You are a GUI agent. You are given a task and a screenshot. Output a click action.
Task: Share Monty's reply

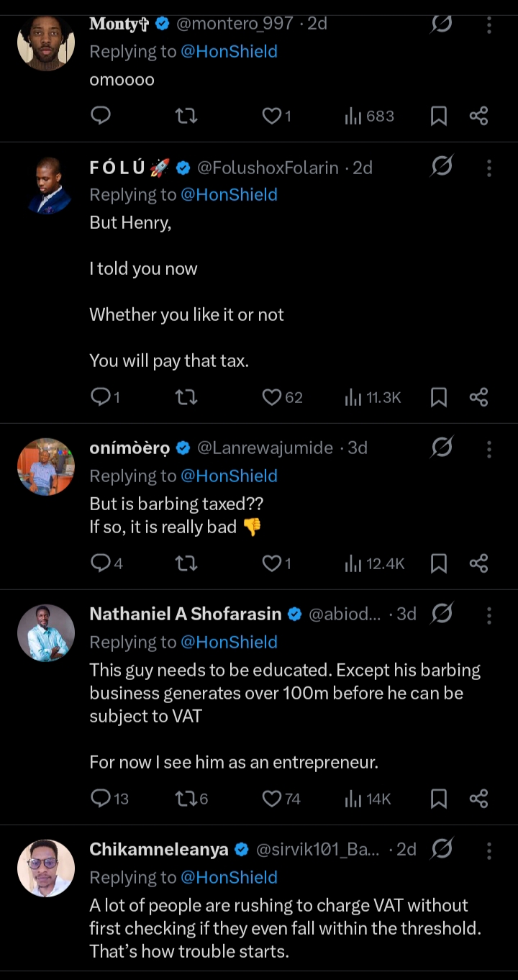(x=478, y=117)
